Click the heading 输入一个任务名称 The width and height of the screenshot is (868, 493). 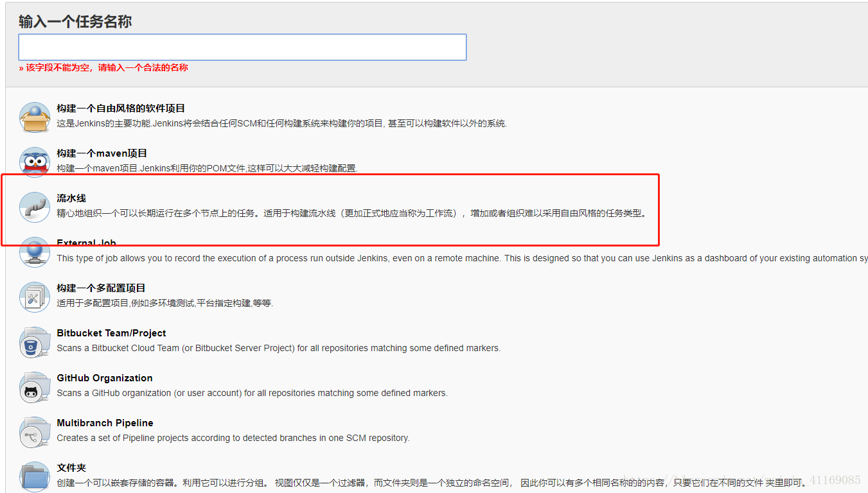coord(75,21)
